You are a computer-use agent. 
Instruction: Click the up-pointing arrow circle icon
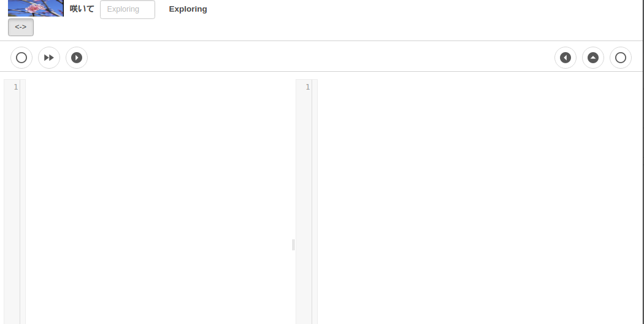click(x=592, y=58)
